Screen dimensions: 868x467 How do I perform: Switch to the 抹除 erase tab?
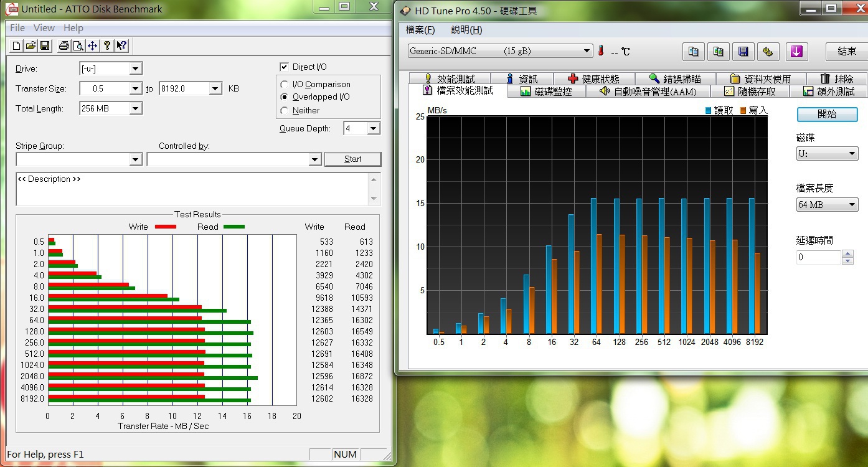point(837,78)
